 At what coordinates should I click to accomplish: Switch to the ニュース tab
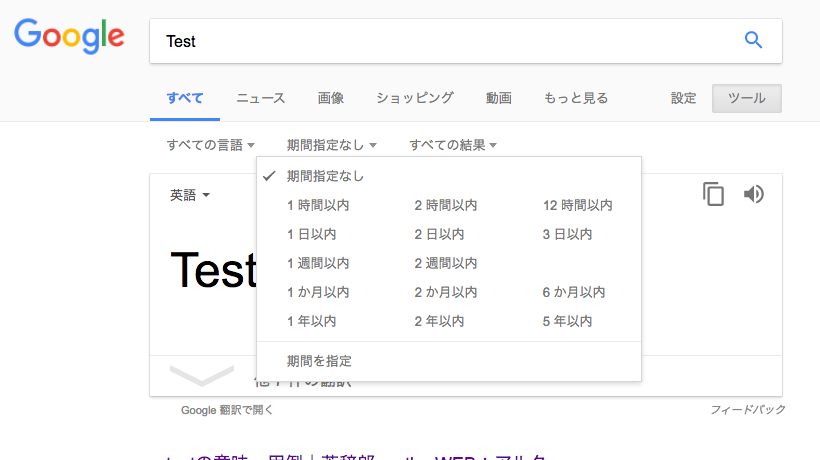[260, 98]
